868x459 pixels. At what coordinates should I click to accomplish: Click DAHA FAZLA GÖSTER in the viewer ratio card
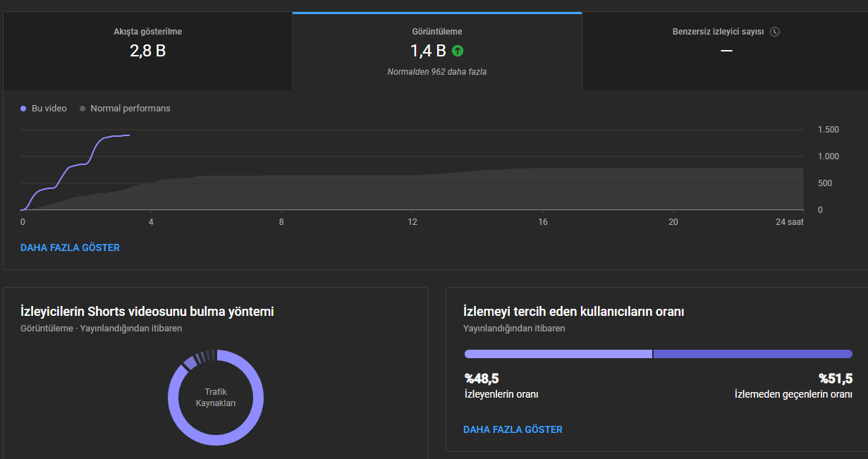pos(513,429)
